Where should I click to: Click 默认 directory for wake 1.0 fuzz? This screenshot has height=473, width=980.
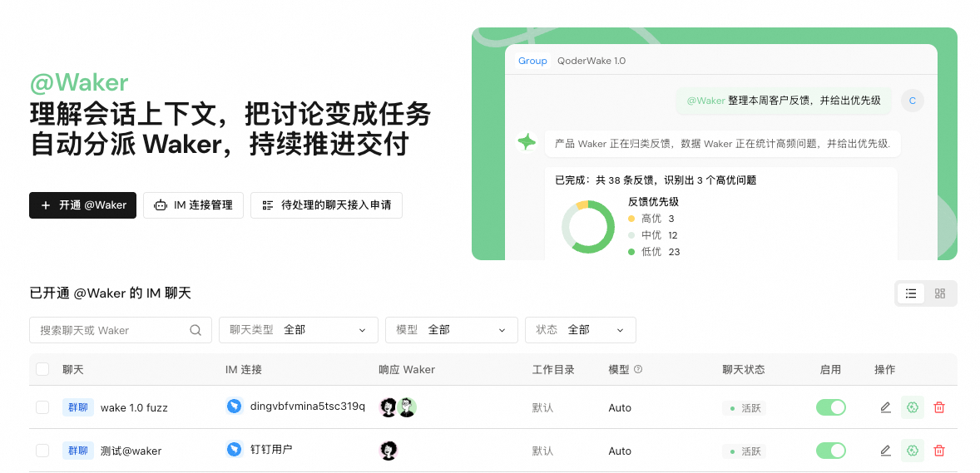pos(542,408)
